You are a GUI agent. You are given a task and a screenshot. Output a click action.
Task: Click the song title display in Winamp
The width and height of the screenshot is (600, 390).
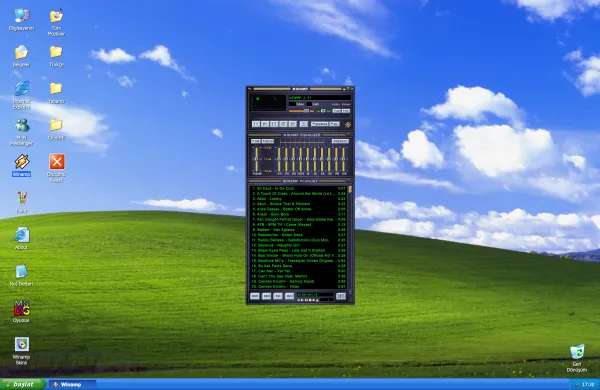click(x=320, y=98)
